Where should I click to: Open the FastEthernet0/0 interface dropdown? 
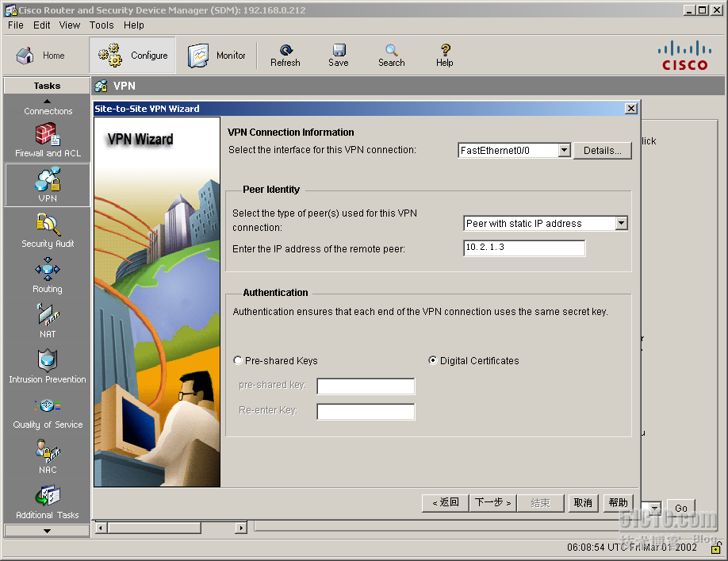(565, 150)
